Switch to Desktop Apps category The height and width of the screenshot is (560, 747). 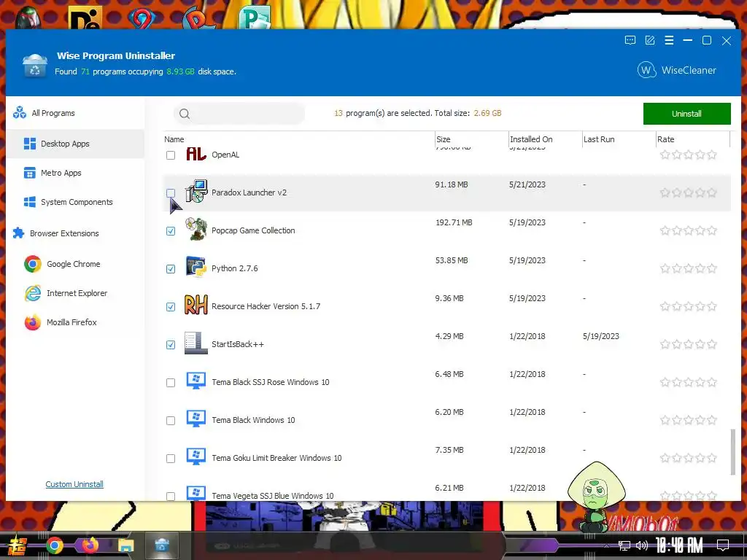[x=75, y=144]
